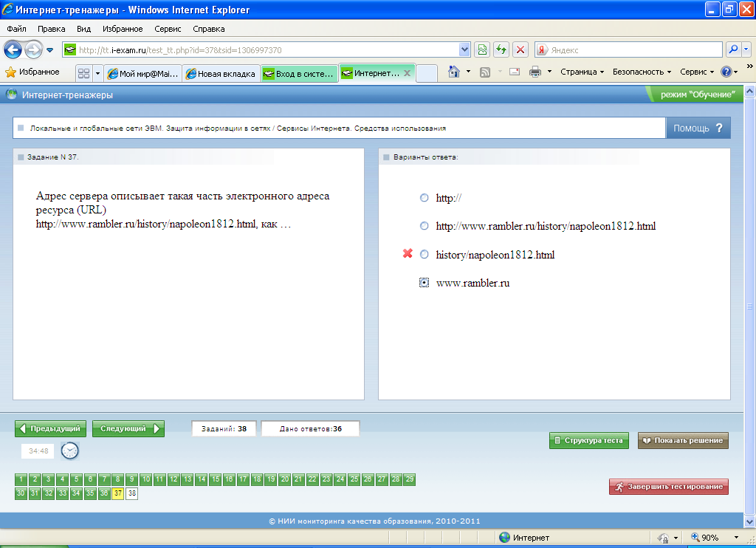
Task: Click the browser Forward arrow
Action: tap(33, 49)
